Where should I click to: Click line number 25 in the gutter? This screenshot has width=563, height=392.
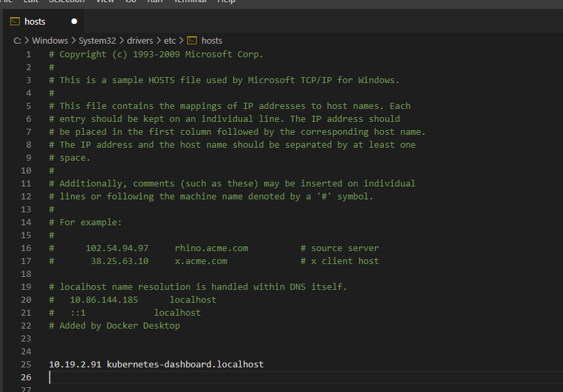pos(26,365)
